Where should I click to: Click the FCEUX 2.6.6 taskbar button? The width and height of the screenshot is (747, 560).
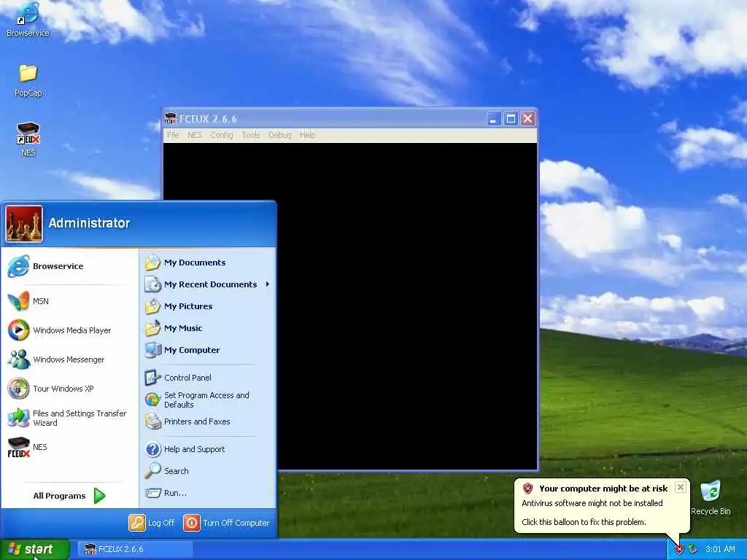coord(136,549)
